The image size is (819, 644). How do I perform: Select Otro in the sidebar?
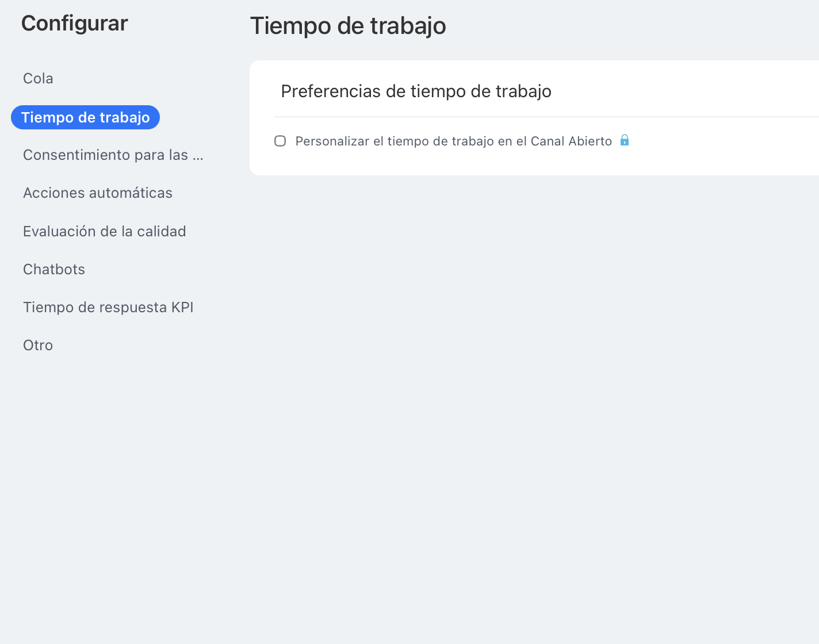coord(38,345)
